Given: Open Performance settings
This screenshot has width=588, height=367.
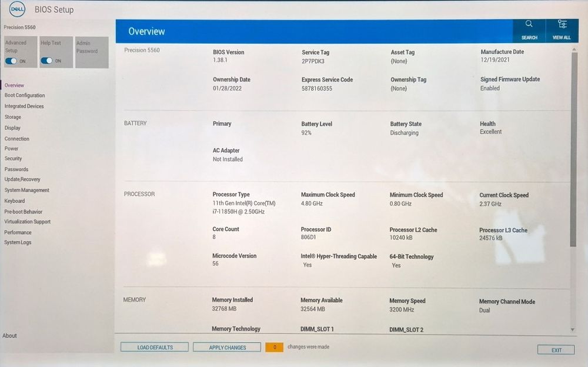Looking at the screenshot, I should click(18, 232).
